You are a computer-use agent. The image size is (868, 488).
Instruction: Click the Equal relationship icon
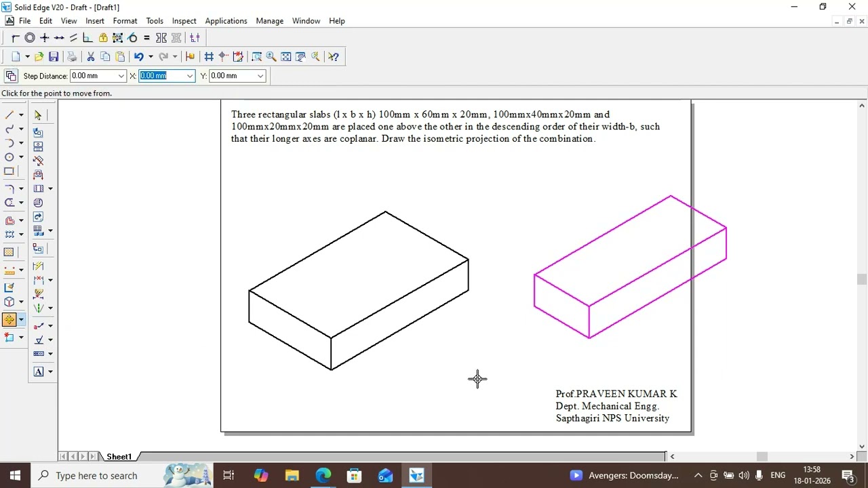146,38
